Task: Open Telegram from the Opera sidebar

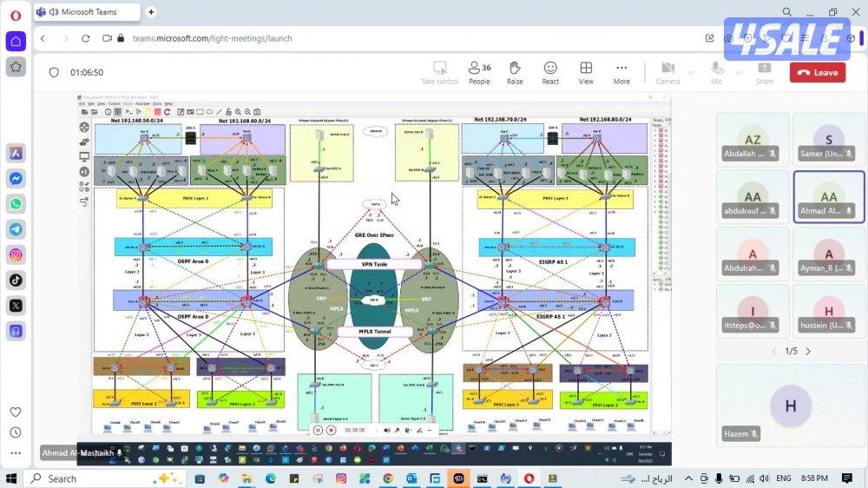Action: coord(16,229)
